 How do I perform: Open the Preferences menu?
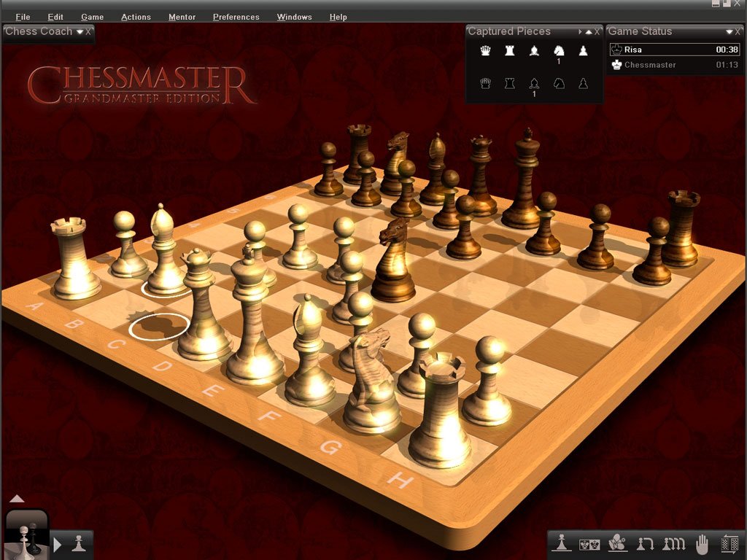[236, 17]
